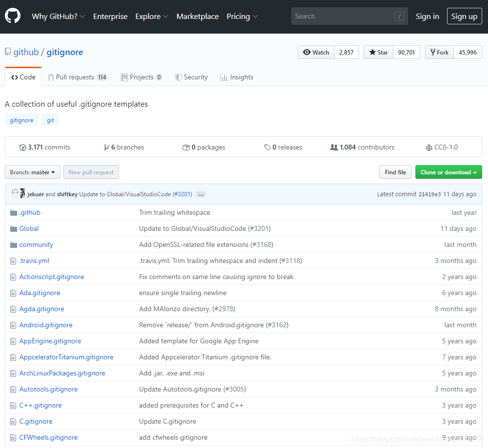The width and height of the screenshot is (488, 448).
Task: Click the file icon for Ada.gitignore
Action: coord(13,293)
